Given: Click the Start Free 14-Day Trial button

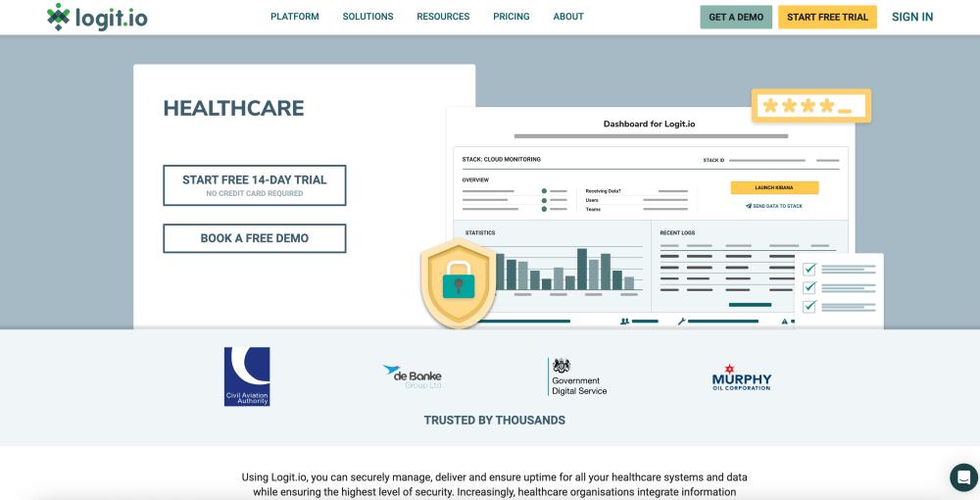Looking at the screenshot, I should pos(255,185).
